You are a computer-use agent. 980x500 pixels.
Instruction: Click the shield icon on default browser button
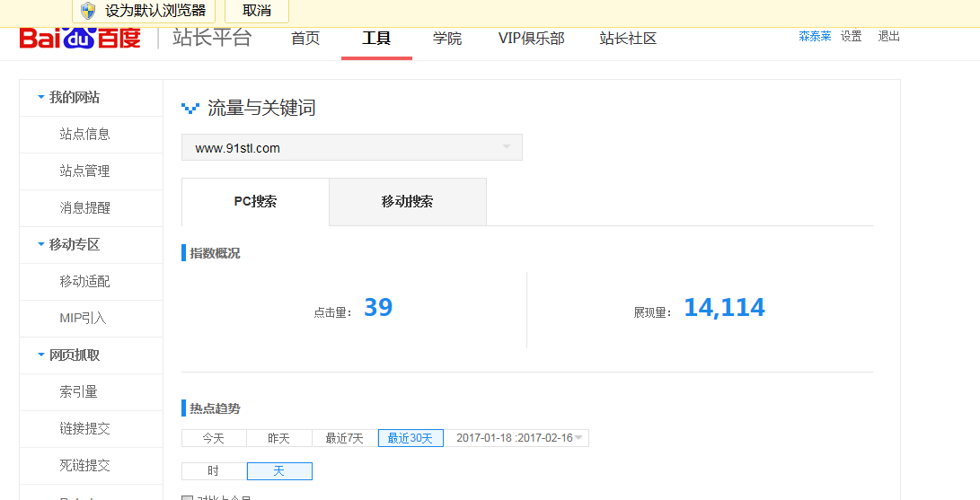[x=88, y=10]
